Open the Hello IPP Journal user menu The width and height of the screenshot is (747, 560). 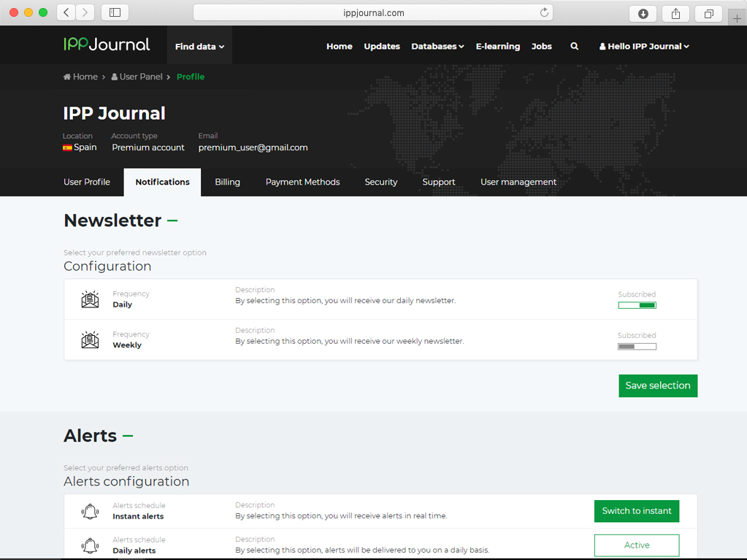[644, 46]
